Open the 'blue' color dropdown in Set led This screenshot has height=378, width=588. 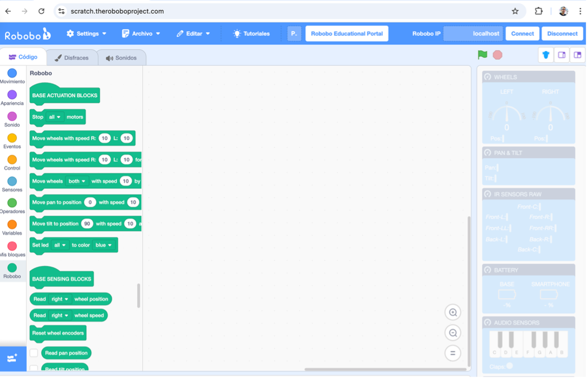pos(104,245)
